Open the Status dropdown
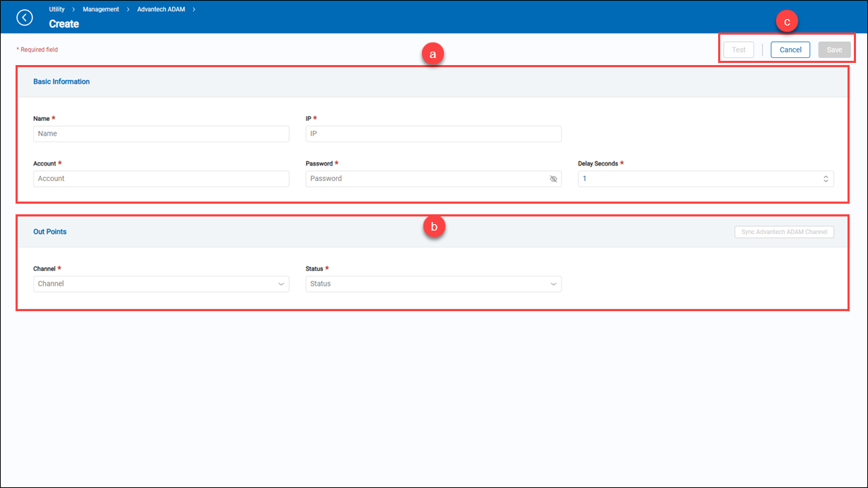868x488 pixels. pos(433,284)
